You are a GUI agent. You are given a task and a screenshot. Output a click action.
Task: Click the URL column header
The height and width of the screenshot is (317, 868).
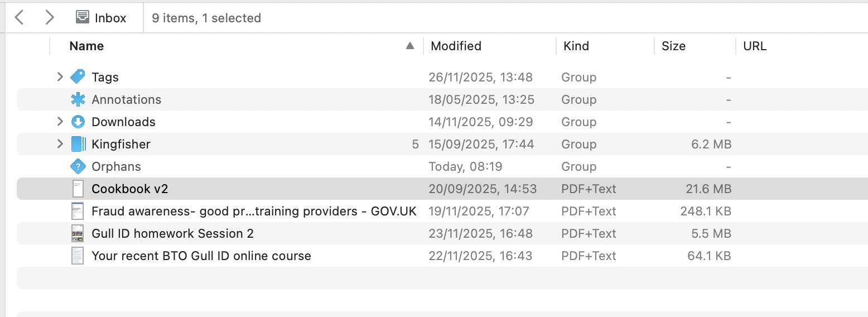pos(755,46)
